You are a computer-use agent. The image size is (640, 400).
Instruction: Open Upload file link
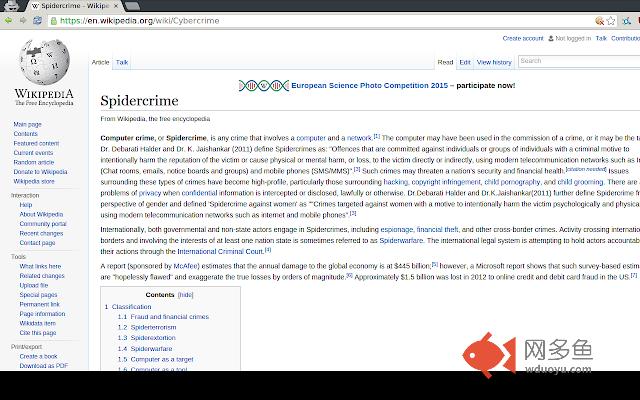[33, 285]
